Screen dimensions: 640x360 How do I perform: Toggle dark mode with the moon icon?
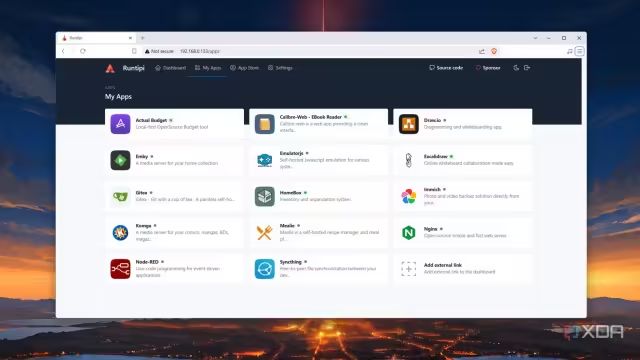pos(516,68)
